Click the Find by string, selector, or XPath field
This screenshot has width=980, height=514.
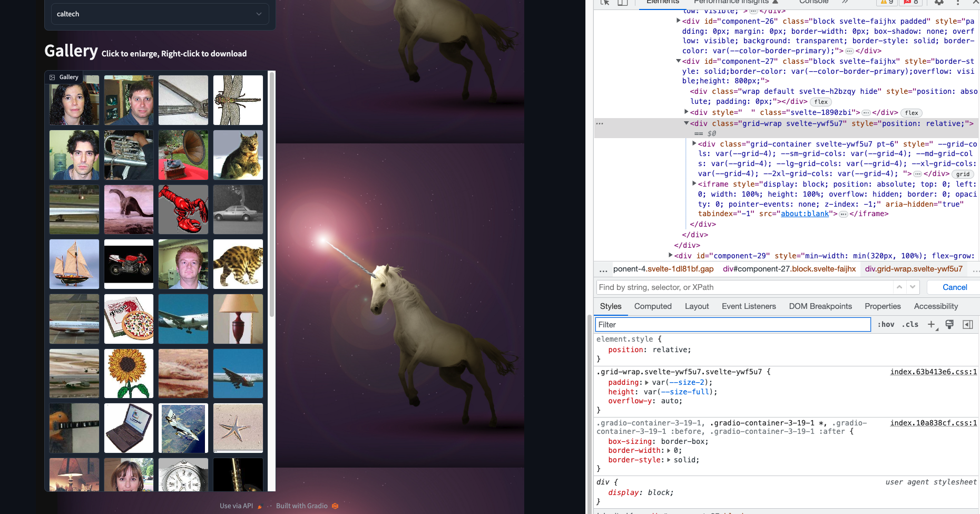click(x=745, y=287)
